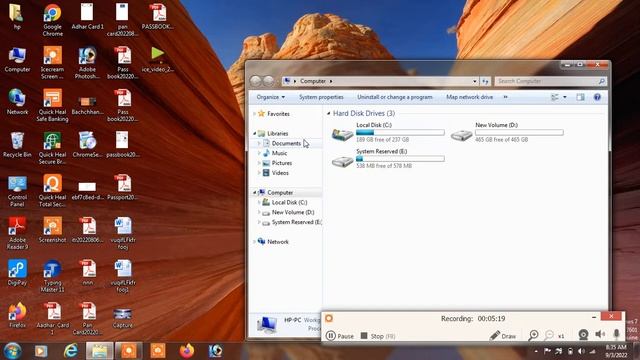Collapse the Libraries tree node
Viewport: 640px width, 360px height.
point(255,133)
